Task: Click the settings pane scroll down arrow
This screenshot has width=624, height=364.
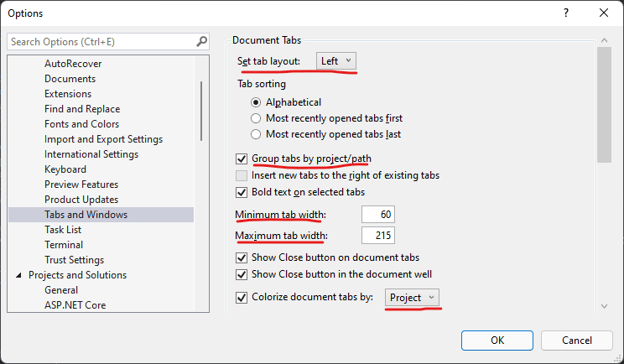Action: [604, 306]
